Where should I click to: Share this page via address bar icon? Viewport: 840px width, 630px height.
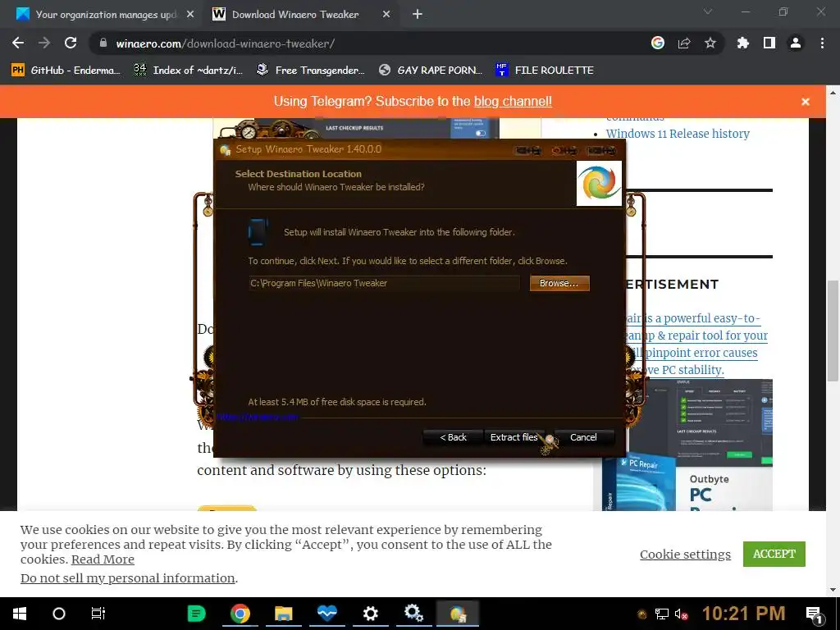684,43
